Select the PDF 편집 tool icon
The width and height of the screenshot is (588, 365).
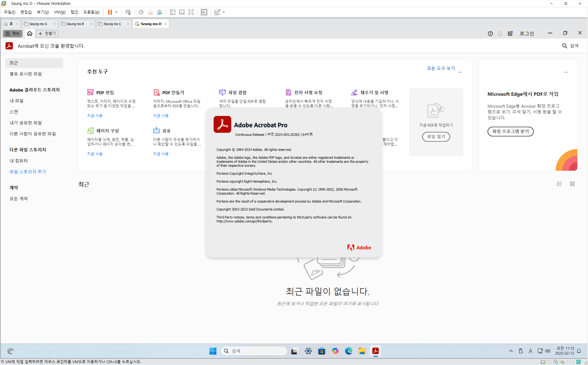tap(90, 92)
